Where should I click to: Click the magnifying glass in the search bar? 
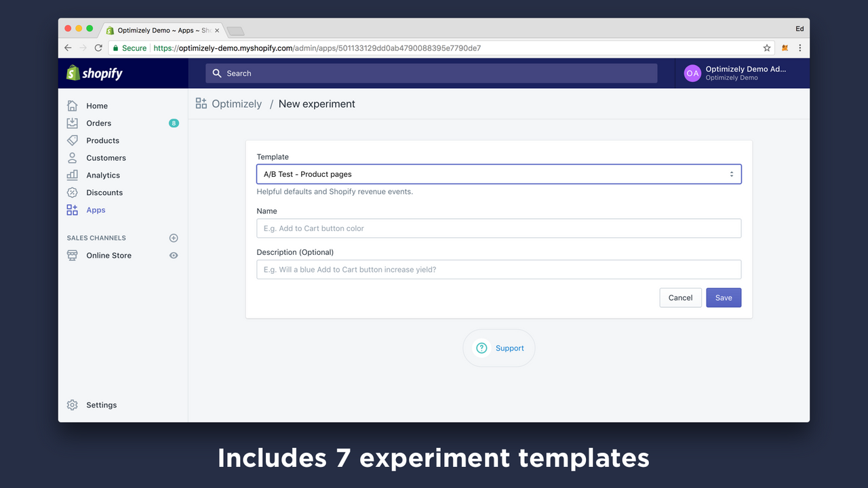pyautogui.click(x=217, y=73)
